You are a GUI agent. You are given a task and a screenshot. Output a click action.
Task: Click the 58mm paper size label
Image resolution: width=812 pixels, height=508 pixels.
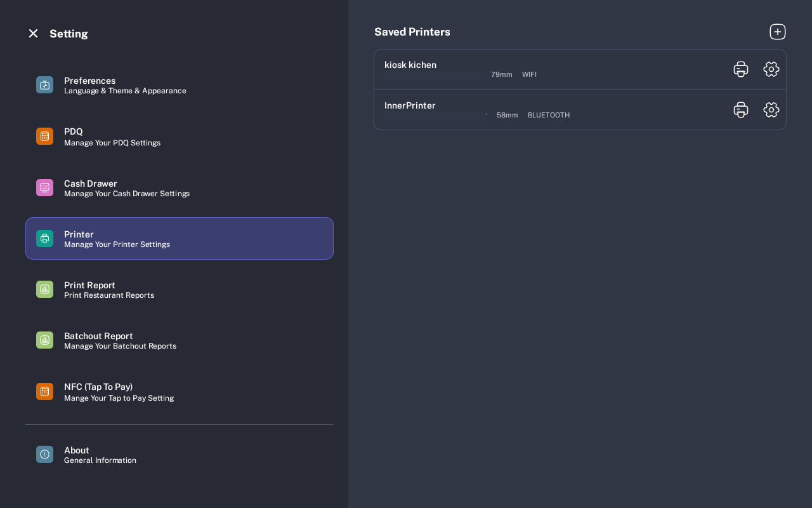tap(507, 115)
